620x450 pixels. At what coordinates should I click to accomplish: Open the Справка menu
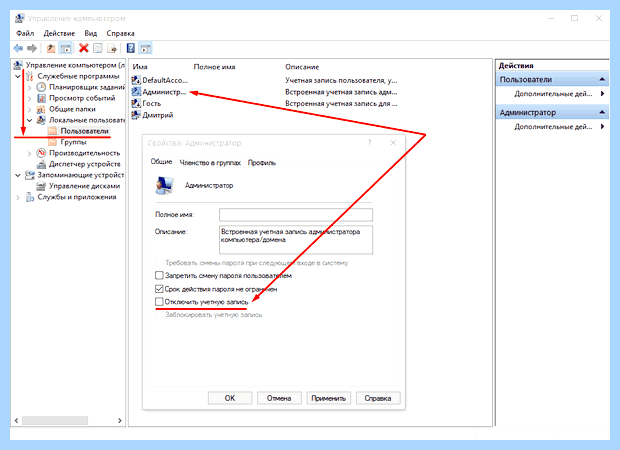click(121, 33)
